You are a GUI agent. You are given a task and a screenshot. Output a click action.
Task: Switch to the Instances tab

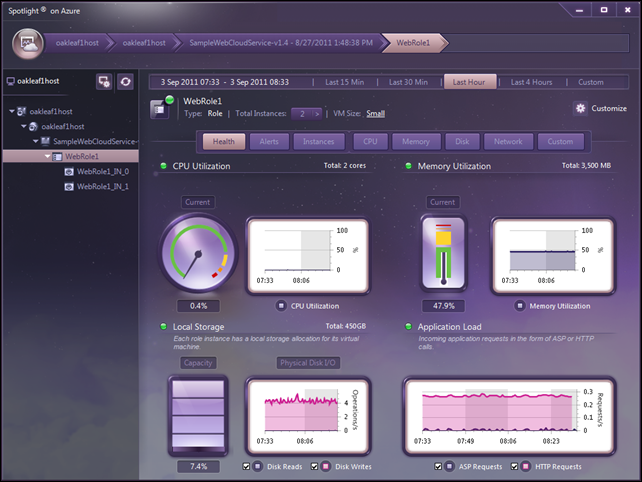pyautogui.click(x=319, y=142)
